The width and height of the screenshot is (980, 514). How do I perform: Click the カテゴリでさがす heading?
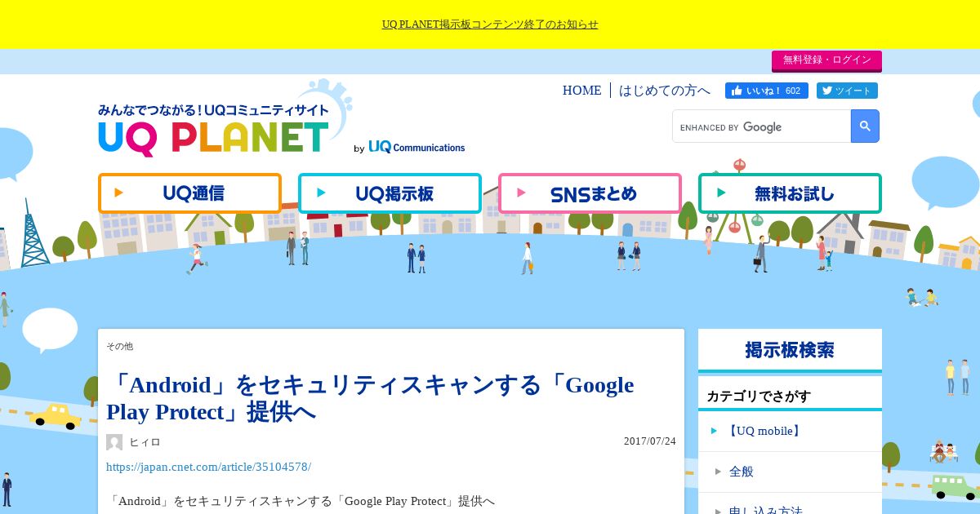click(759, 397)
